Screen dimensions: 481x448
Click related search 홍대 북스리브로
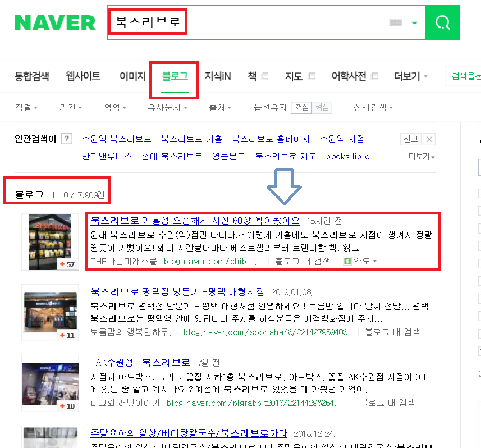pos(172,157)
